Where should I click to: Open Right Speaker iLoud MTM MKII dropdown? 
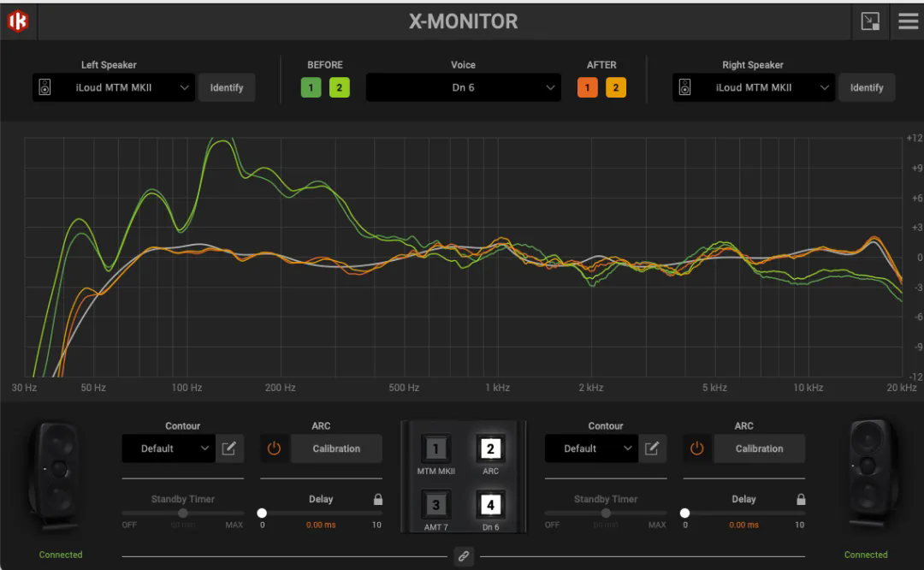754,87
